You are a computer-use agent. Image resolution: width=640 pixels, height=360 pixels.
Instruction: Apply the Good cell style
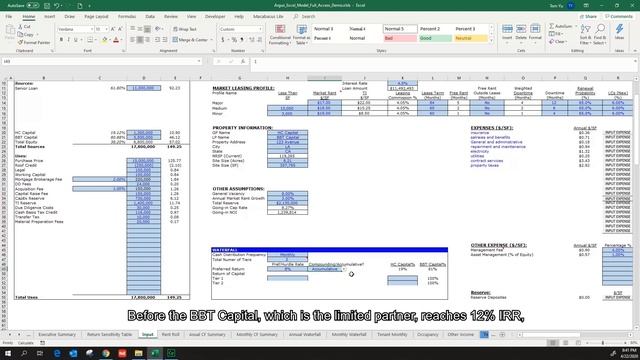point(435,38)
